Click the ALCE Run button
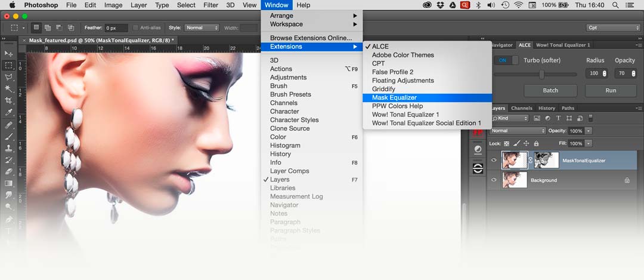Image resolution: width=644 pixels, height=280 pixels. click(611, 91)
